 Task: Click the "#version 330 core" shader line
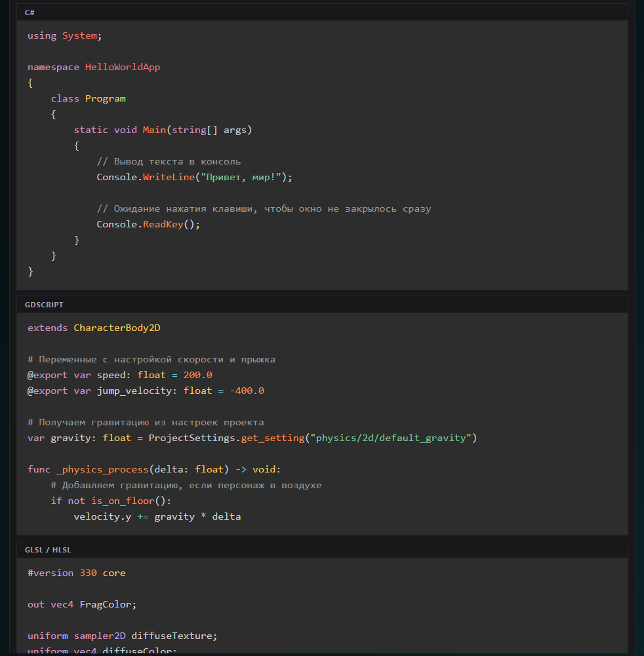click(77, 573)
